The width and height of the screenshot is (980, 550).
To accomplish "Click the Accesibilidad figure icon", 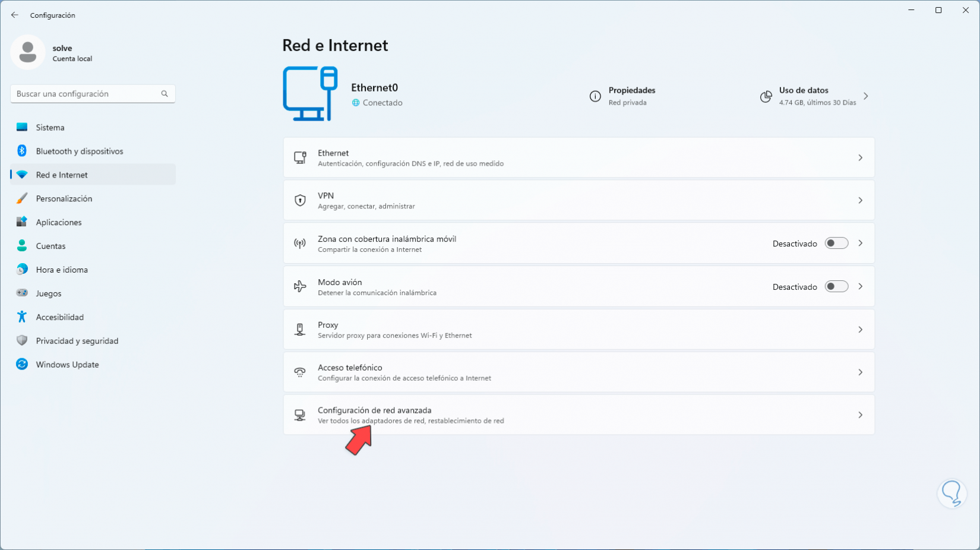I will [x=22, y=317].
